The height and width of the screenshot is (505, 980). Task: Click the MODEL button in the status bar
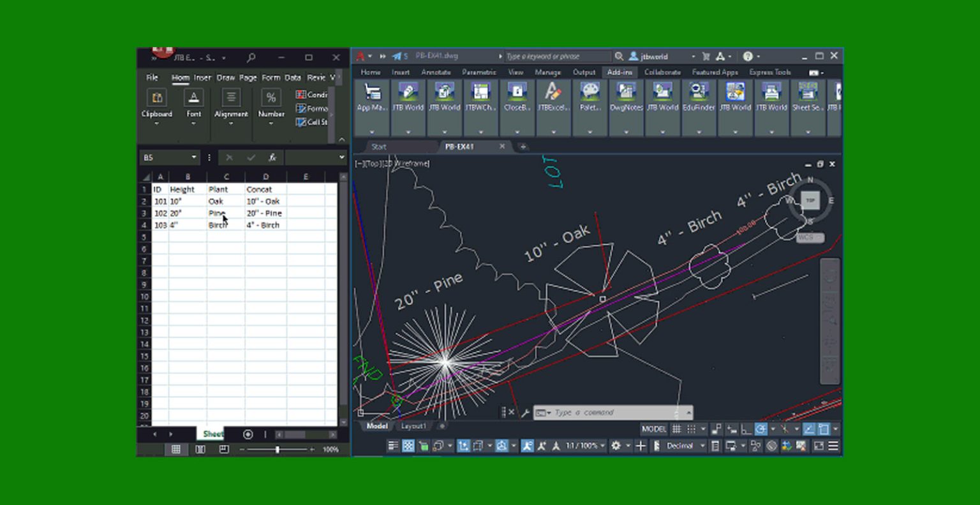[x=653, y=429]
